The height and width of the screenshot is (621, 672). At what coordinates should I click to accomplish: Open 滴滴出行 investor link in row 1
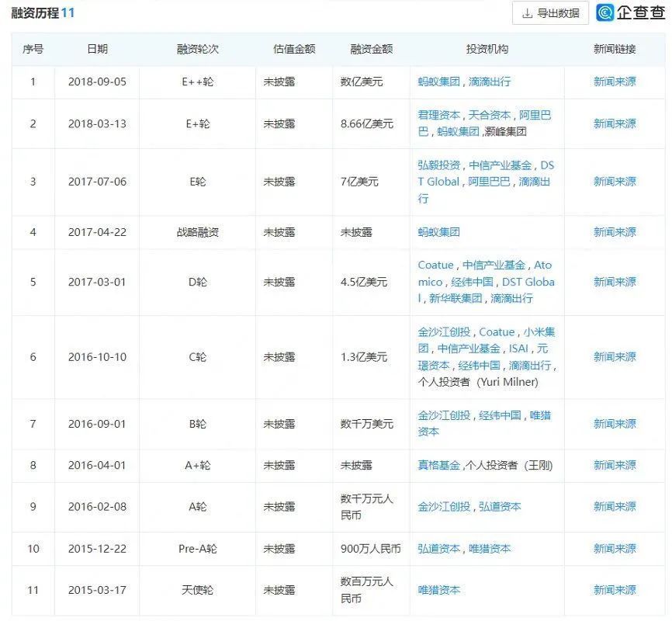pyautogui.click(x=490, y=82)
